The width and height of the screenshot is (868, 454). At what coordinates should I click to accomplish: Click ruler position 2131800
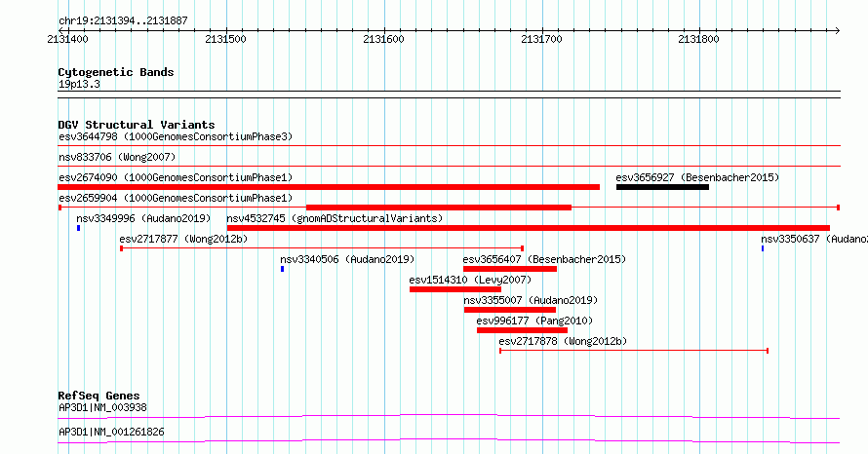tap(698, 39)
